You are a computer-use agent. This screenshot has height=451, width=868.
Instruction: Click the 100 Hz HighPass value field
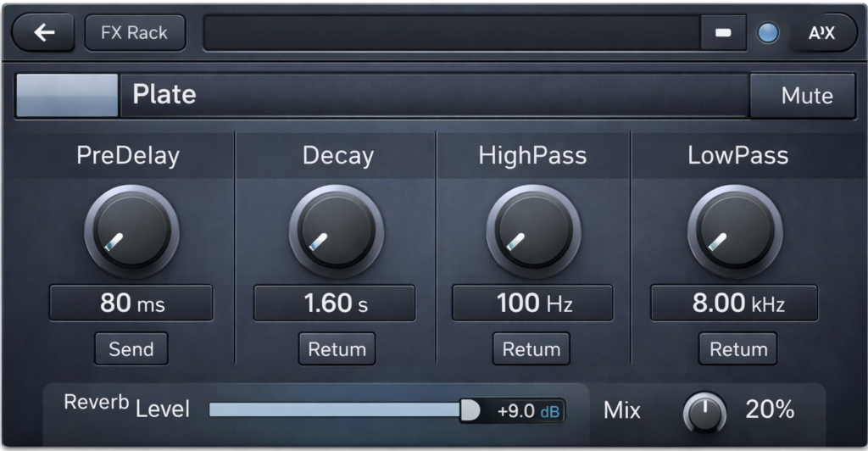coord(532,303)
